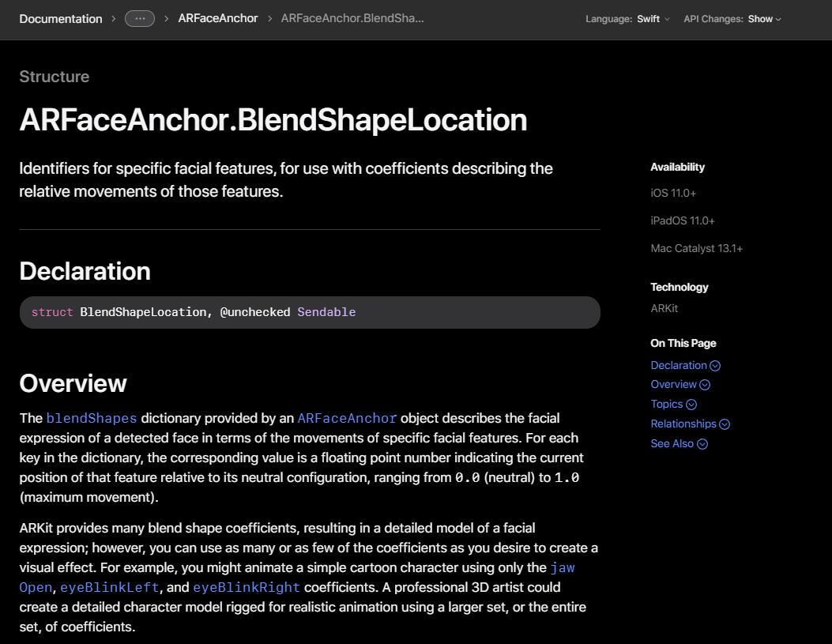The height and width of the screenshot is (644, 832).
Task: Jump to the Declaration section link
Action: tap(678, 365)
